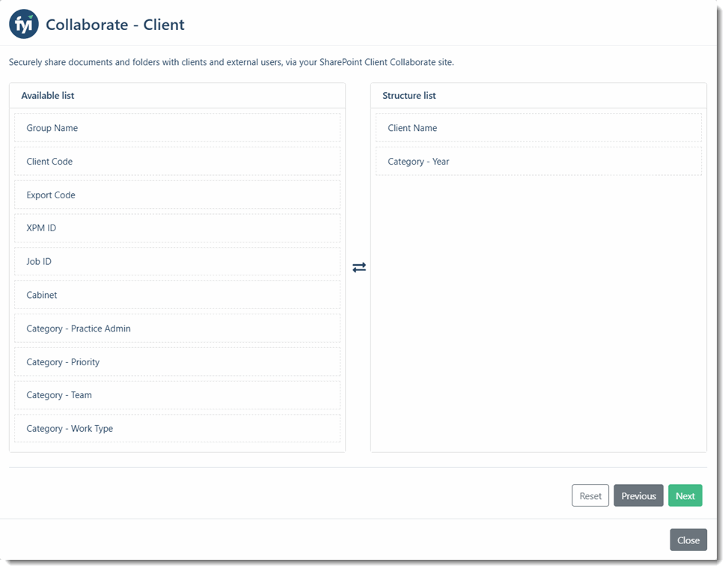Select Category - Practice Admin item

pyautogui.click(x=177, y=329)
